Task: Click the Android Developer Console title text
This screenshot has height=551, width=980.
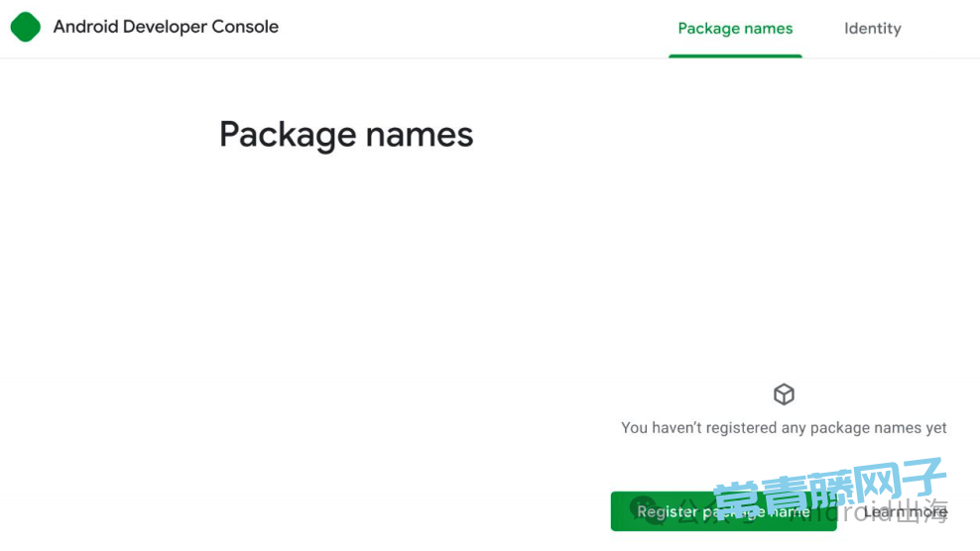Action: [166, 27]
